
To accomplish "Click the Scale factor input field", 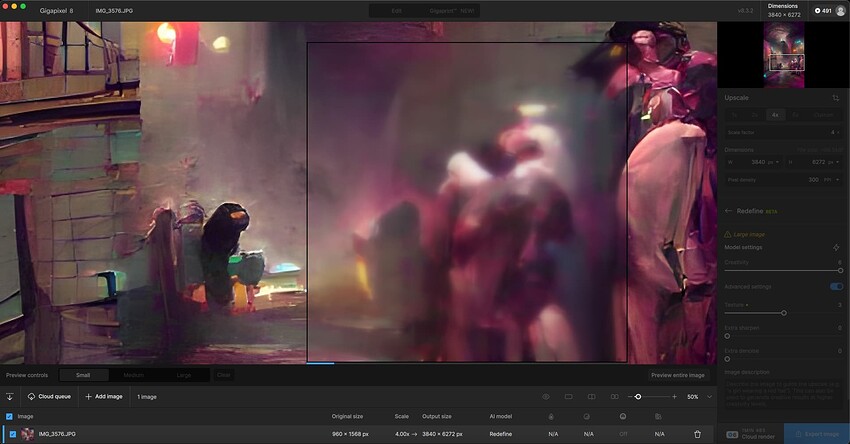I will pyautogui.click(x=783, y=132).
